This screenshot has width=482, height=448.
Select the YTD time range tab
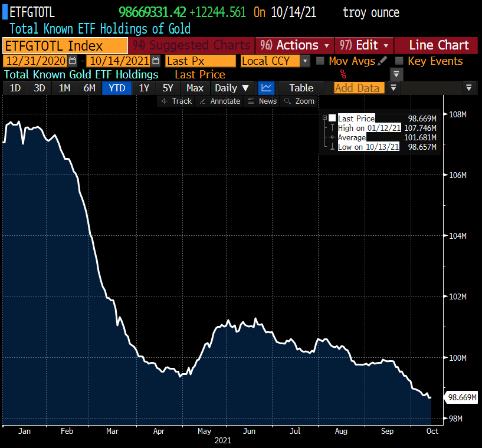(x=117, y=88)
